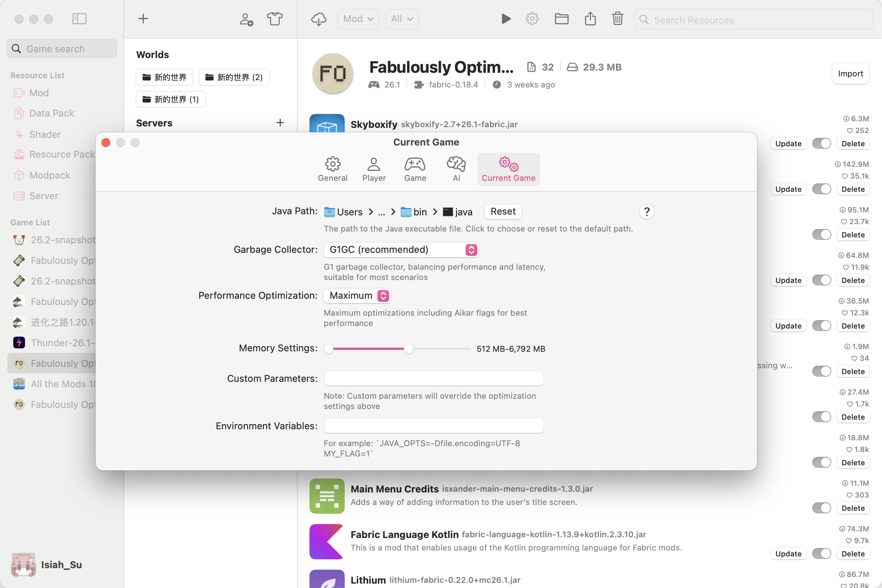Toggle Main Menu Credits enable switch
The width and height of the screenshot is (882, 588).
coord(821,508)
